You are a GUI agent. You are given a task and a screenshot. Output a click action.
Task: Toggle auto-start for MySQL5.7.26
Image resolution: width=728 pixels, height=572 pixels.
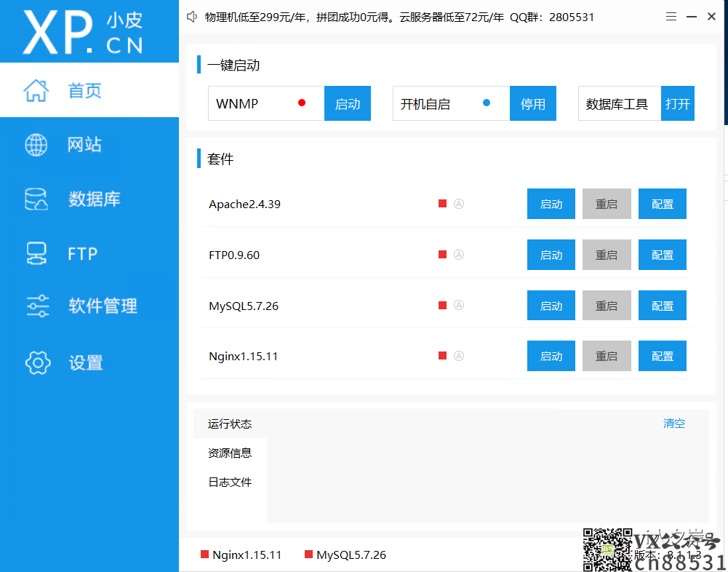458,306
